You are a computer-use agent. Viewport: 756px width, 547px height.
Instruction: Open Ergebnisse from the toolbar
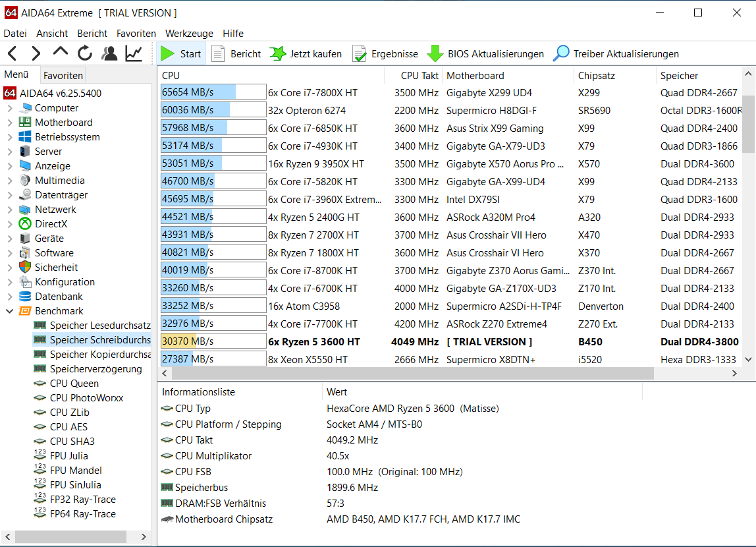[385, 53]
